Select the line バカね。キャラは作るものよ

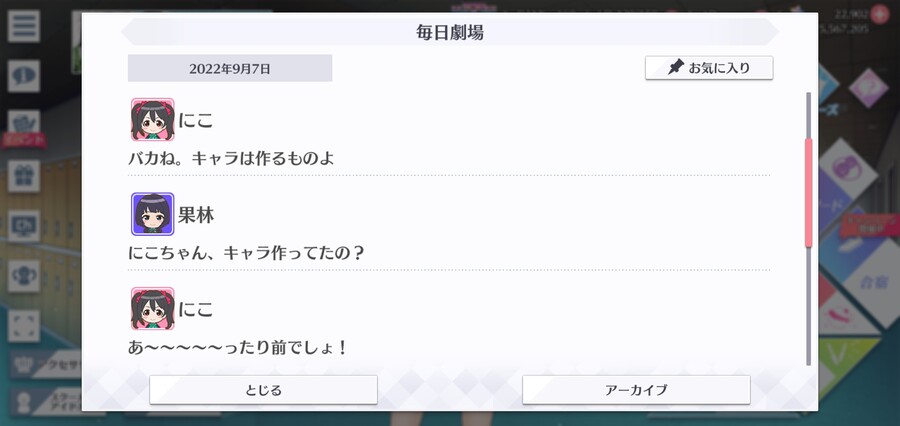point(231,158)
